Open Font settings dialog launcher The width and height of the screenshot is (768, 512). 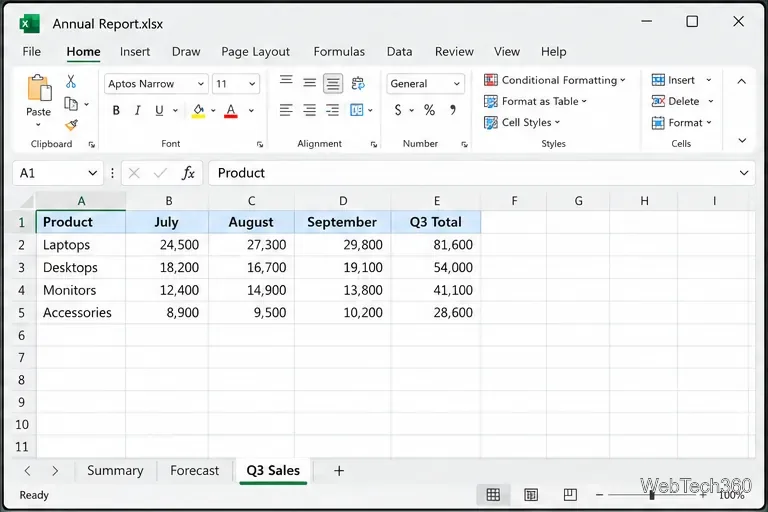point(260,145)
